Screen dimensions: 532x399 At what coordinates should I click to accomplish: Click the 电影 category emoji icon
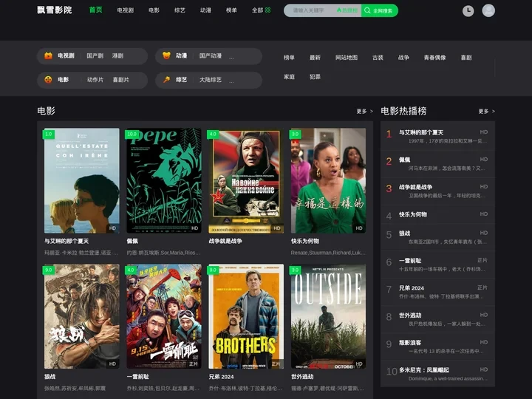click(48, 80)
